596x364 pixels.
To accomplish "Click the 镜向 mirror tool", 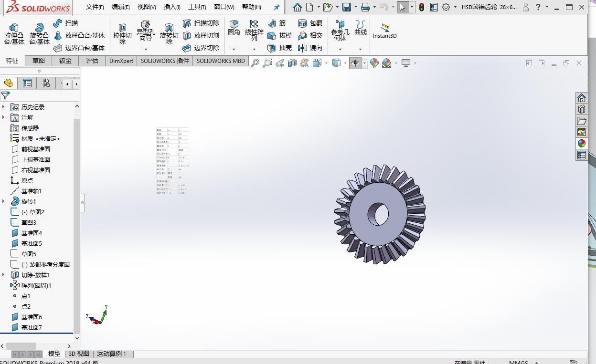I will pyautogui.click(x=310, y=48).
